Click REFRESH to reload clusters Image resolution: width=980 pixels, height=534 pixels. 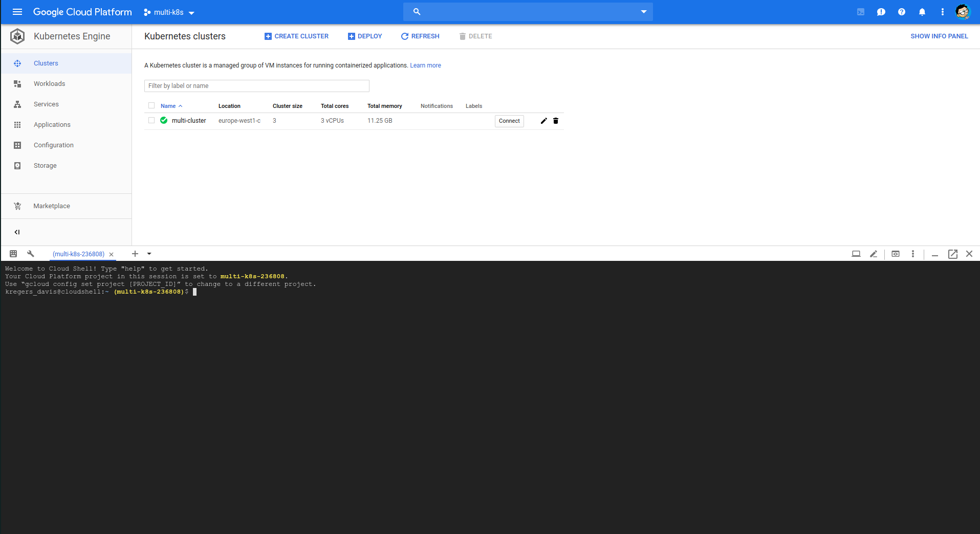420,36
